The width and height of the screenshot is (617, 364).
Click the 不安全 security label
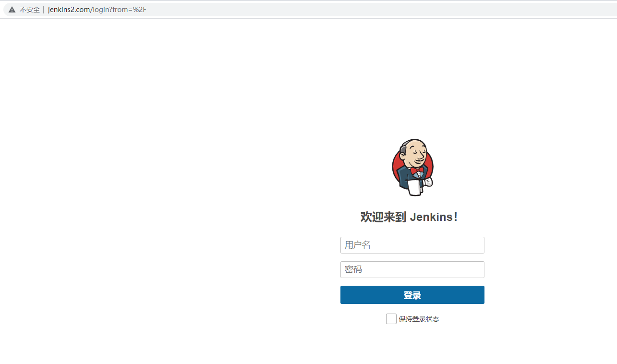pyautogui.click(x=30, y=10)
